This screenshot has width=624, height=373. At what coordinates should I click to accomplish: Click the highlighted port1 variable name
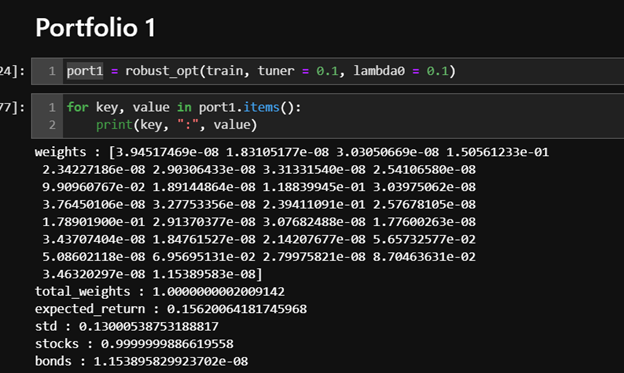(x=85, y=71)
